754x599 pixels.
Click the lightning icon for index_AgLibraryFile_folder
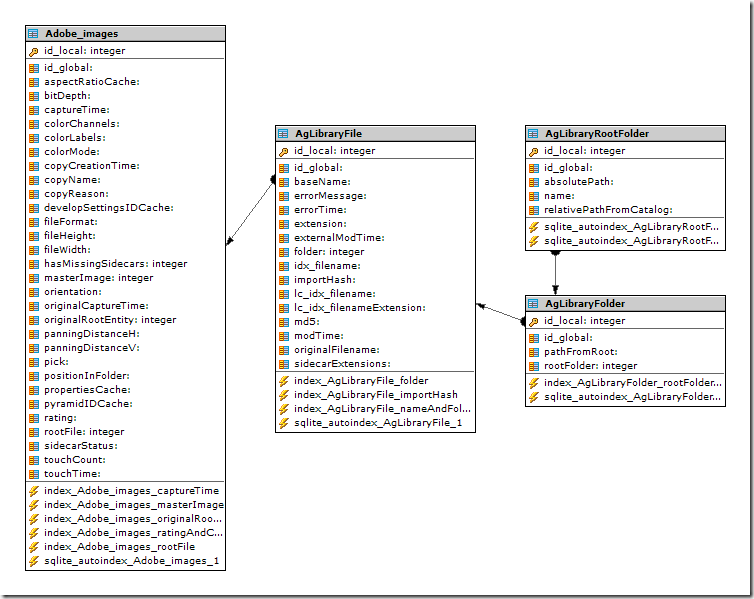click(284, 381)
